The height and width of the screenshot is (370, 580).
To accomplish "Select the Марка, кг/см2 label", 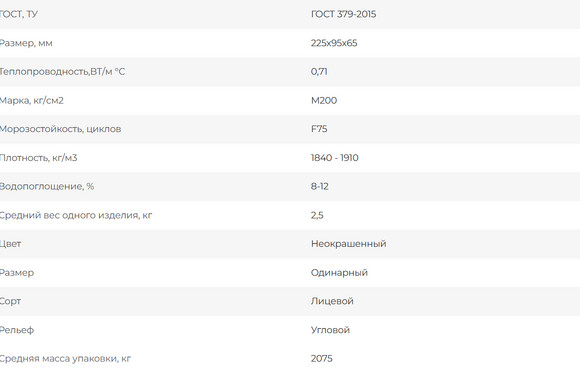I will pyautogui.click(x=31, y=101).
